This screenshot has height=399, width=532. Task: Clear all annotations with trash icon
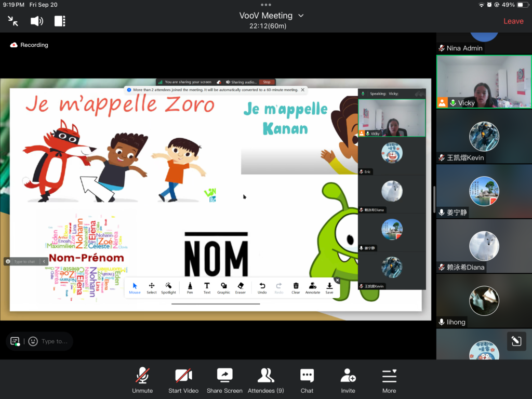pos(296,288)
